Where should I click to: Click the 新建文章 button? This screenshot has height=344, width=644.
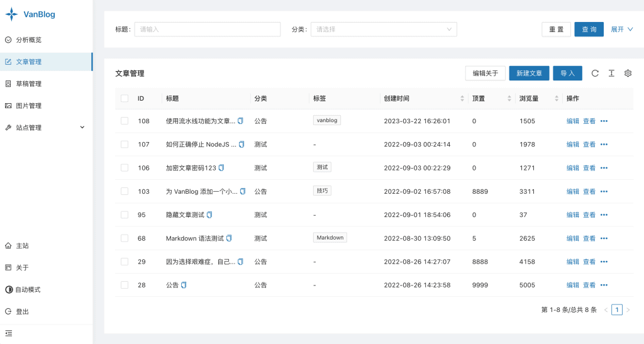(529, 74)
